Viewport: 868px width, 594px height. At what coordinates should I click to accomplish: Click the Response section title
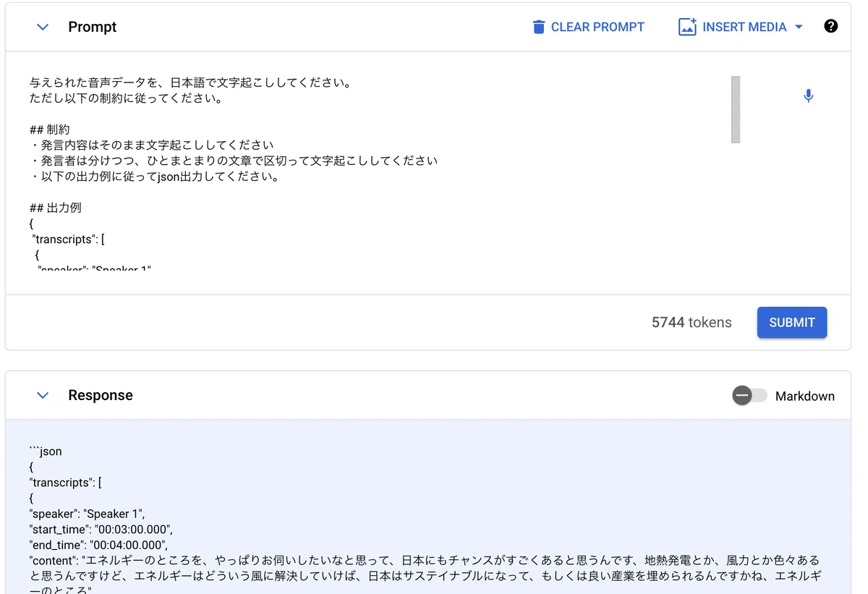[x=101, y=395]
